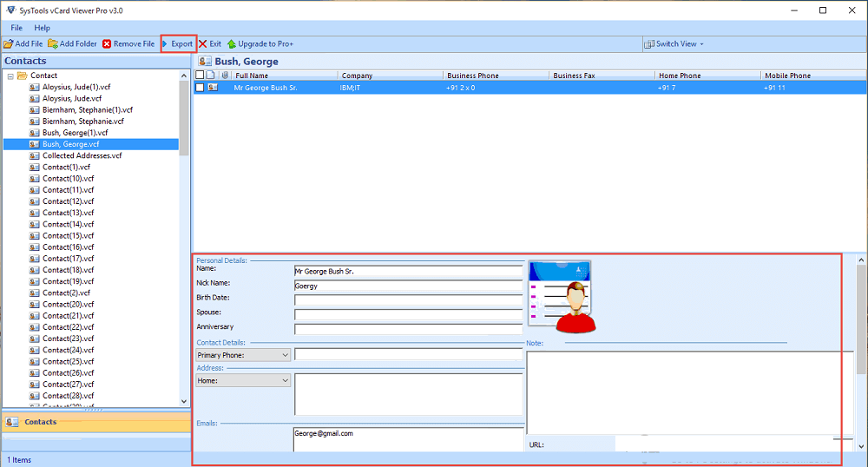Click the vCard icon beside Contact(13).vcf
The image size is (868, 467).
35,213
